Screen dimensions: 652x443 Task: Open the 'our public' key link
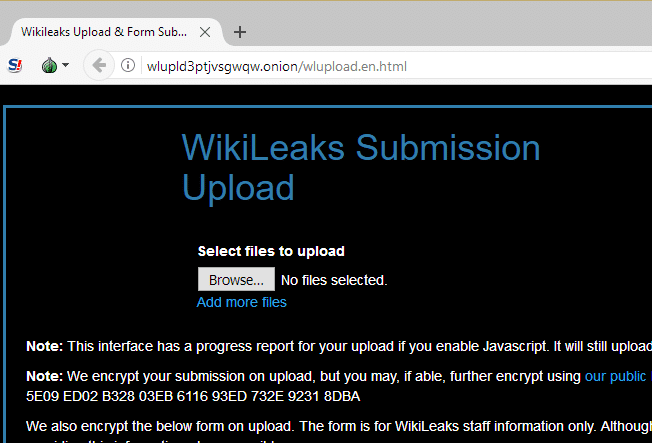point(618,376)
